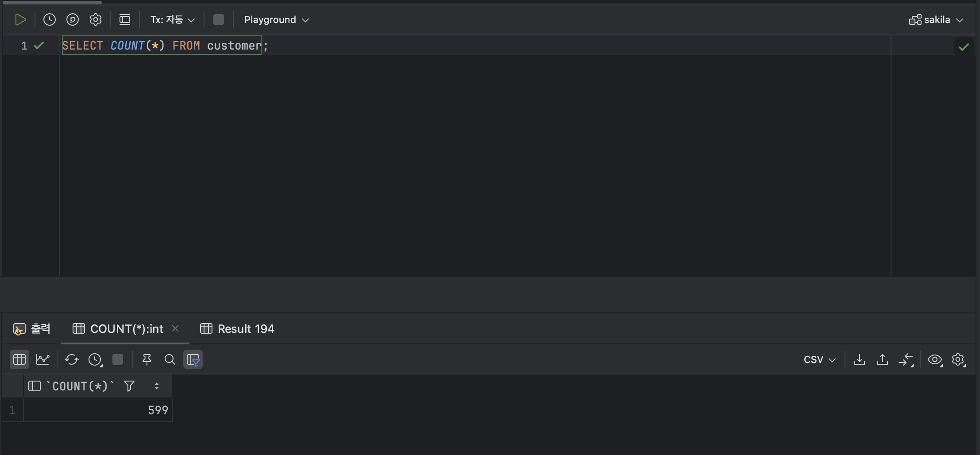Toggle in-editor results layout icon
The image size is (980, 455).
coord(125,19)
